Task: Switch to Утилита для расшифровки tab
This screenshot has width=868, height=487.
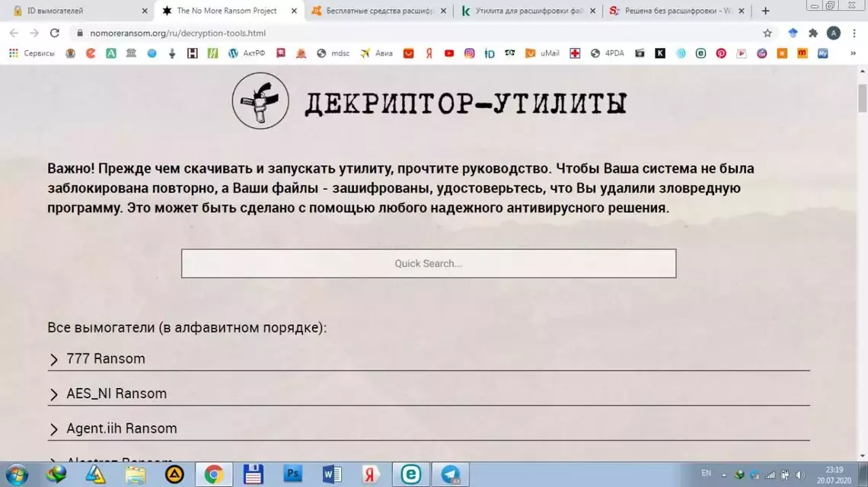Action: (x=528, y=11)
